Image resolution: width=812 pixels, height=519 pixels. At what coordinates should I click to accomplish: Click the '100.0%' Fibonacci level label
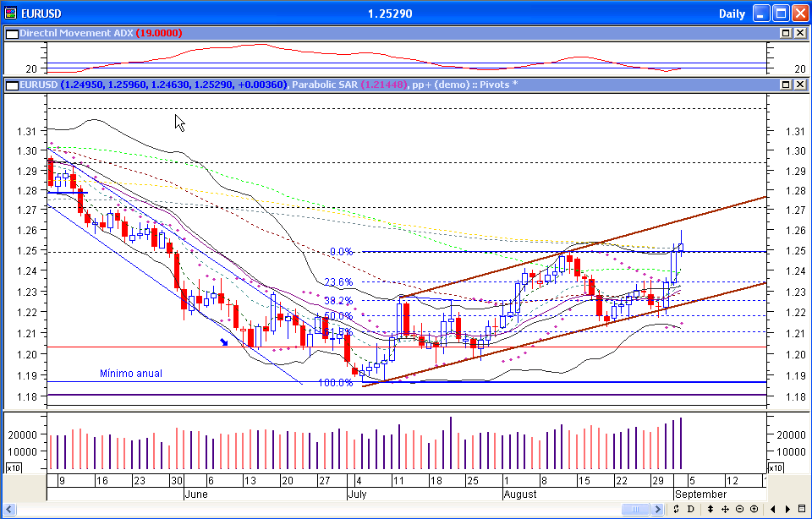tap(336, 382)
